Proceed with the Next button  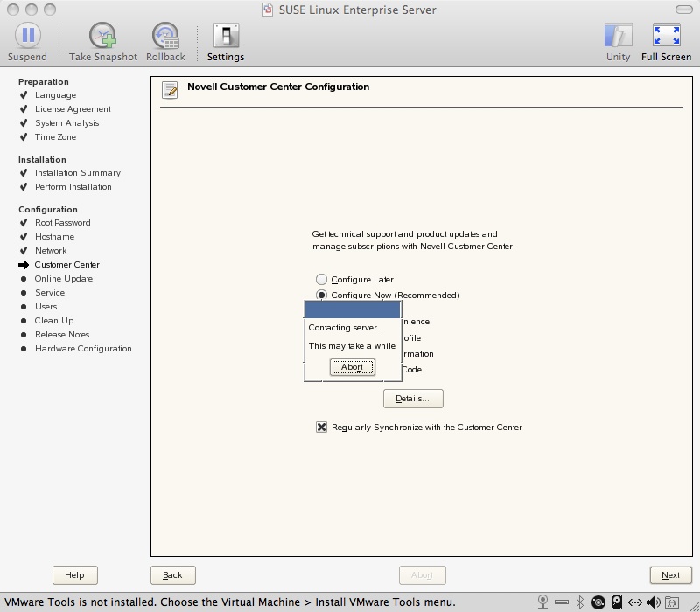670,575
